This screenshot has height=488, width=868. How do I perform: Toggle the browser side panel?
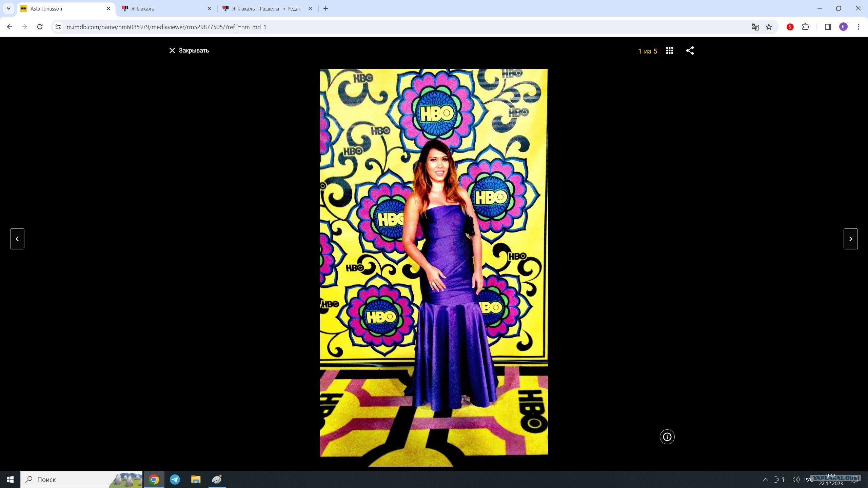(828, 27)
